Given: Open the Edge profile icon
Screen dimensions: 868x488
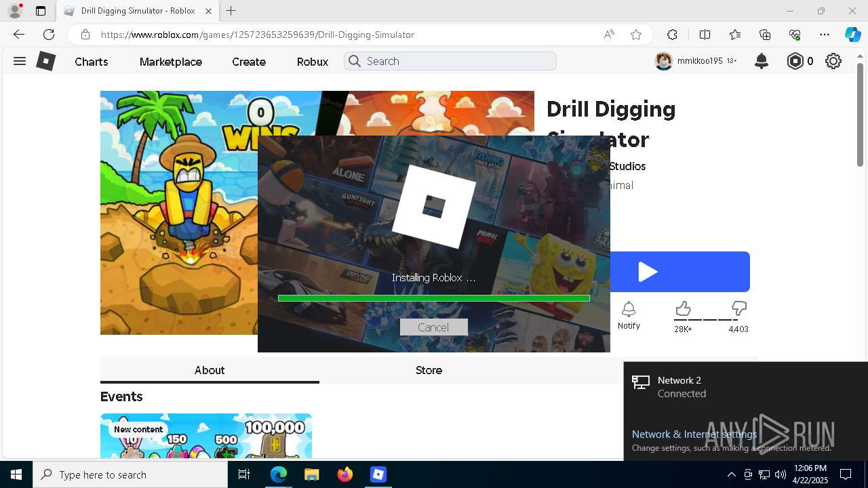Looking at the screenshot, I should pyautogui.click(x=15, y=11).
